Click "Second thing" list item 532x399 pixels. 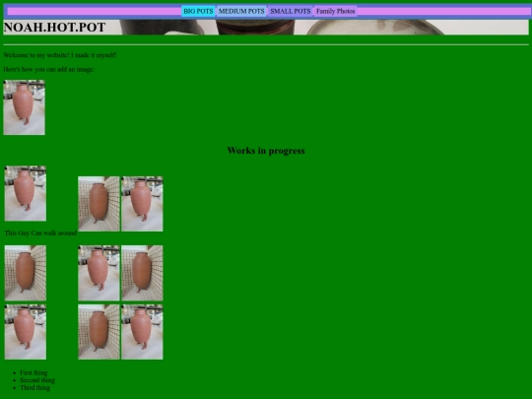[37, 380]
